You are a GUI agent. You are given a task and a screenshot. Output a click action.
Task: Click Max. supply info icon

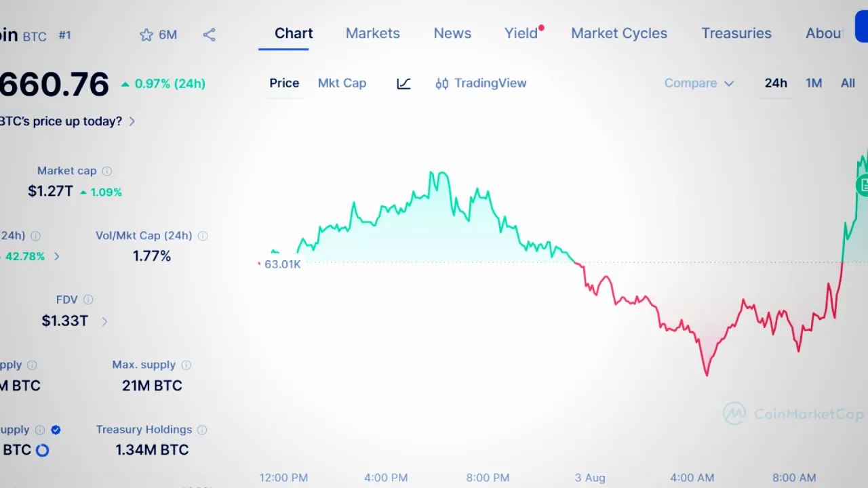tap(186, 365)
